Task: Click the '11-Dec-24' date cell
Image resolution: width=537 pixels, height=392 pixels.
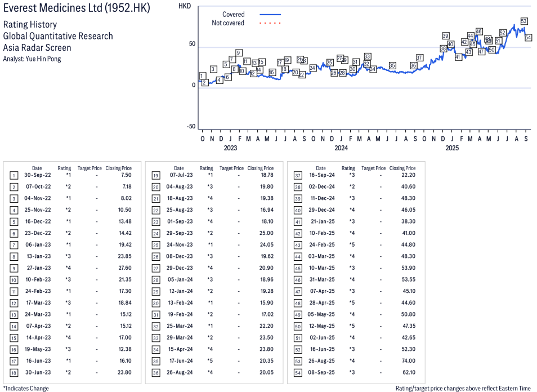Action: point(323,198)
